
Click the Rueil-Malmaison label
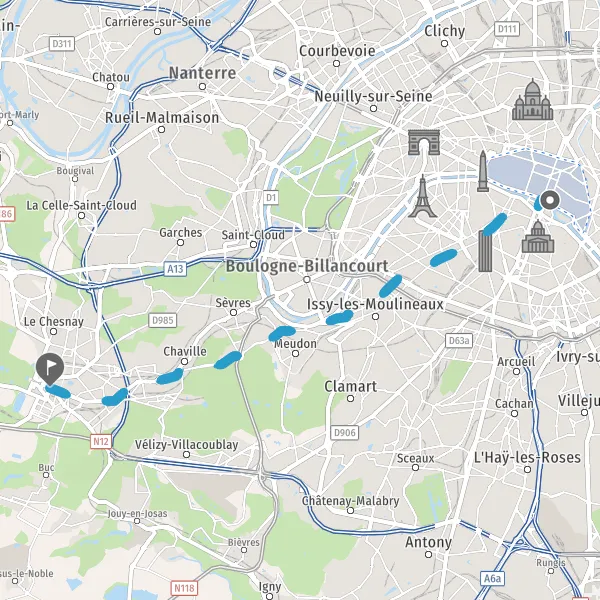(162, 117)
